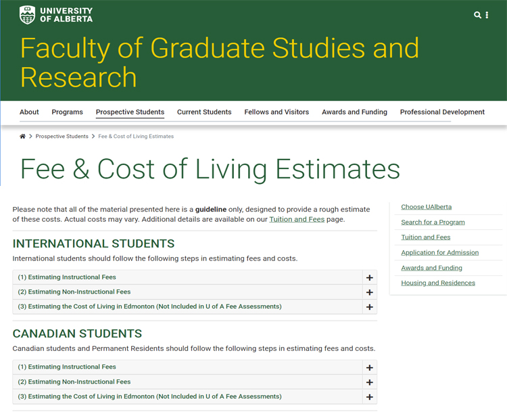Select Prospective Students in navigation bar

click(x=130, y=112)
